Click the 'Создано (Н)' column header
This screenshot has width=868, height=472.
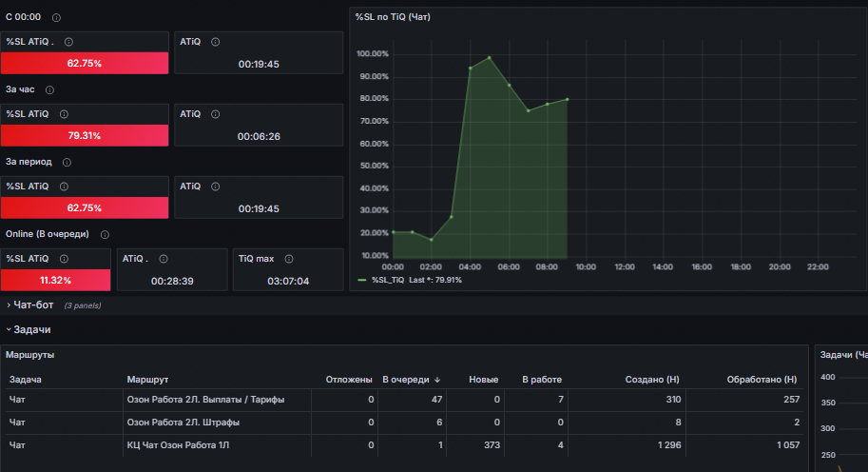coord(652,380)
